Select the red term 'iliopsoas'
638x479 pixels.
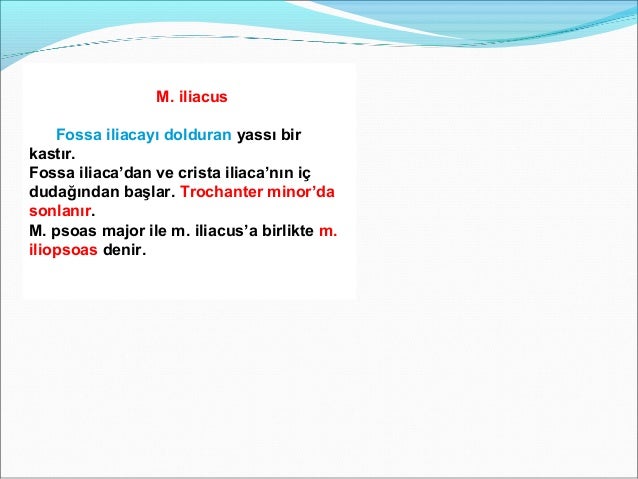[63, 249]
